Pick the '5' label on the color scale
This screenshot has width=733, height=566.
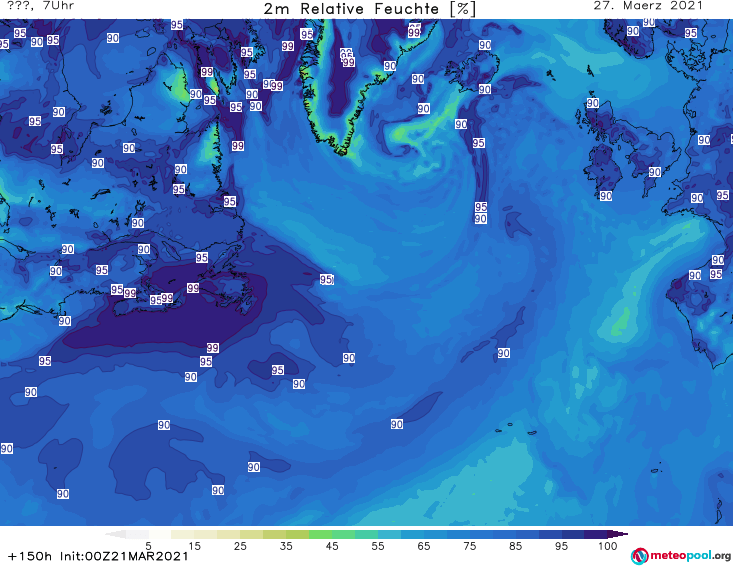click(x=149, y=546)
